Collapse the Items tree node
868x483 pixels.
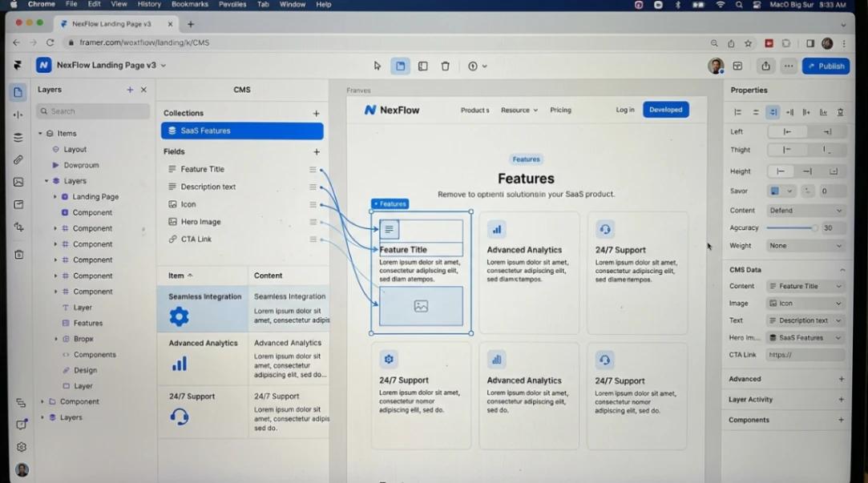(40, 133)
